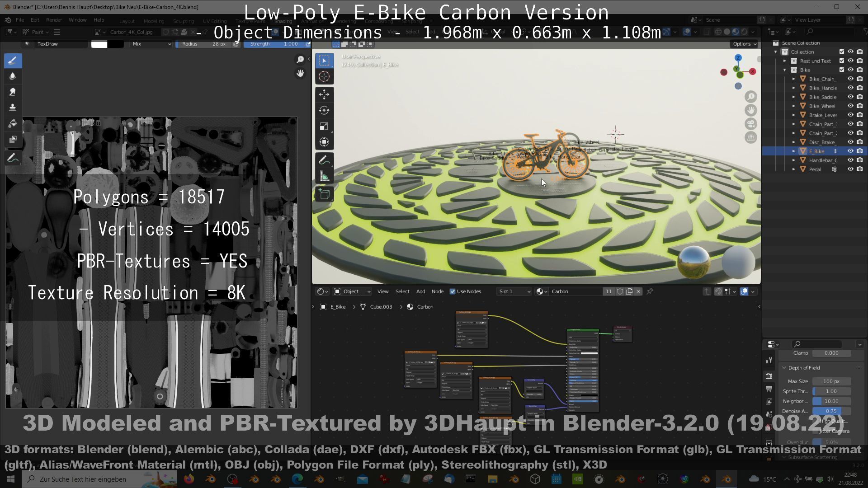Viewport: 868px width, 488px height.
Task: Create new material copy icon
Action: (x=629, y=291)
